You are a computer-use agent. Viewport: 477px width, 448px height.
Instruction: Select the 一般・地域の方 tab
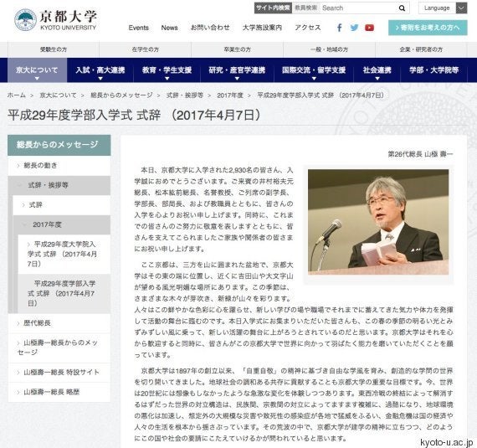[x=329, y=49]
